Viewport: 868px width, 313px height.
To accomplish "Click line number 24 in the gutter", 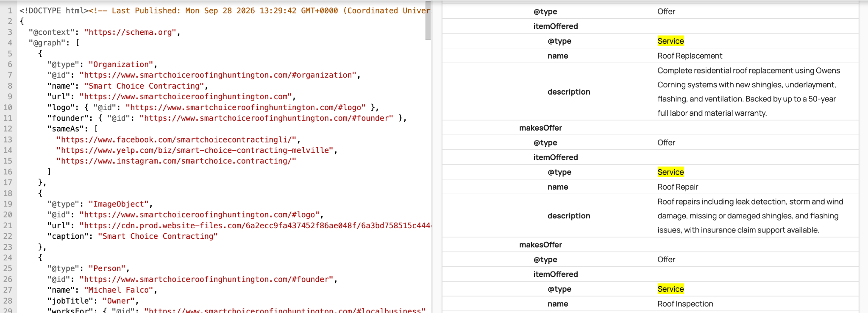I will point(8,258).
